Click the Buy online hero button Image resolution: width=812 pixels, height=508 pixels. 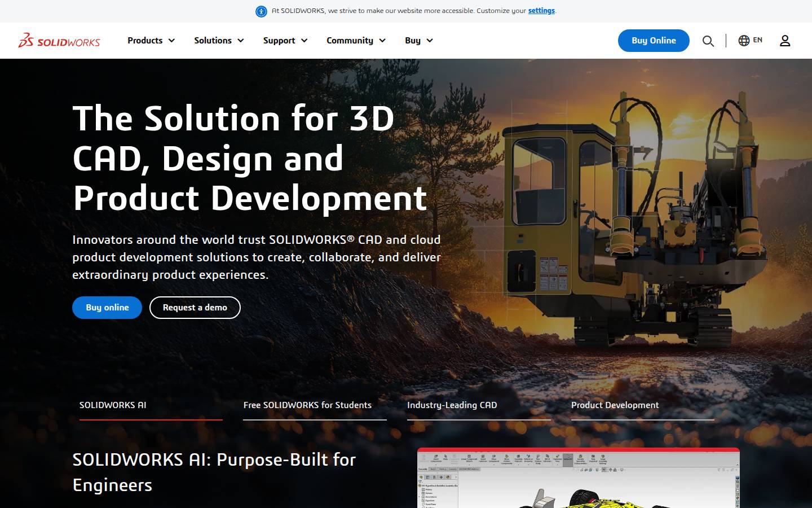(107, 308)
